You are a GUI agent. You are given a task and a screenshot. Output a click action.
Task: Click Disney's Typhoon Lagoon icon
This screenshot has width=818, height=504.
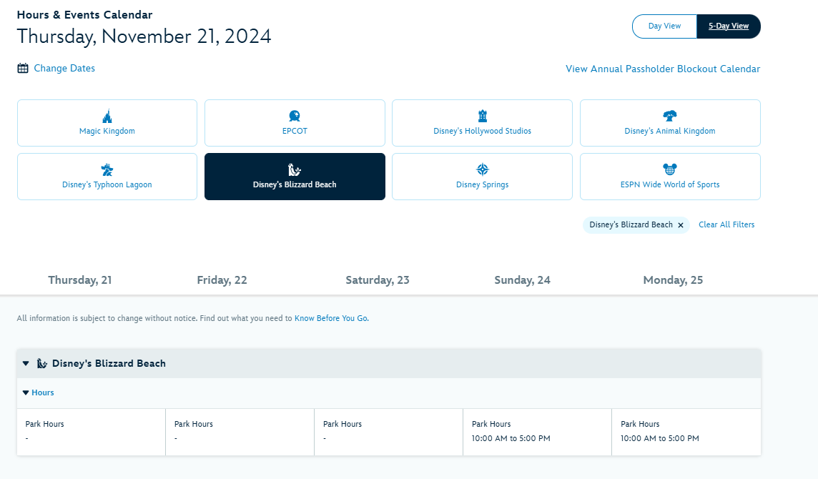click(107, 169)
